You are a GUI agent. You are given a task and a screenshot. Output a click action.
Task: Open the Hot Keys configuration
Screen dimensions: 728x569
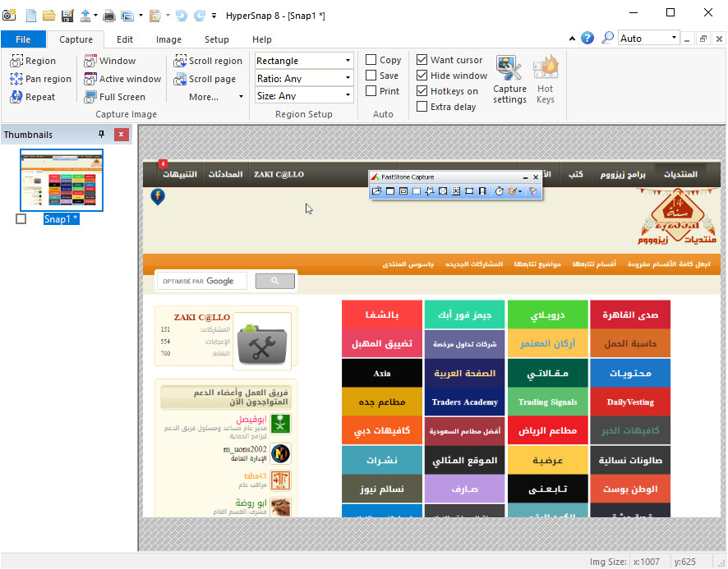(x=546, y=80)
